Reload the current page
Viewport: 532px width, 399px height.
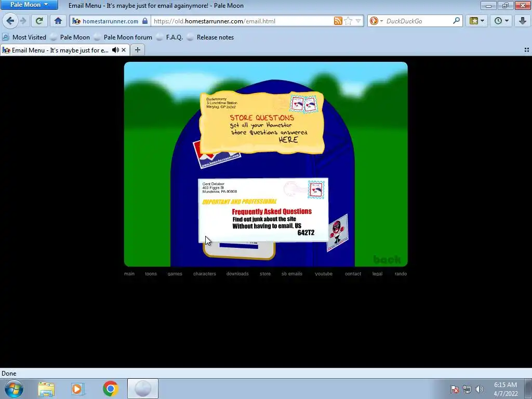(39, 21)
